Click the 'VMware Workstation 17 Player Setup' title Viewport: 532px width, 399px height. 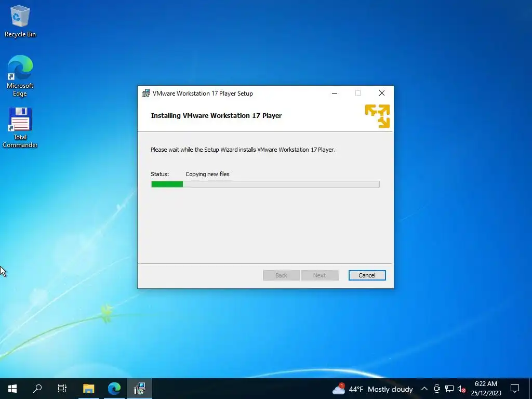click(x=203, y=94)
